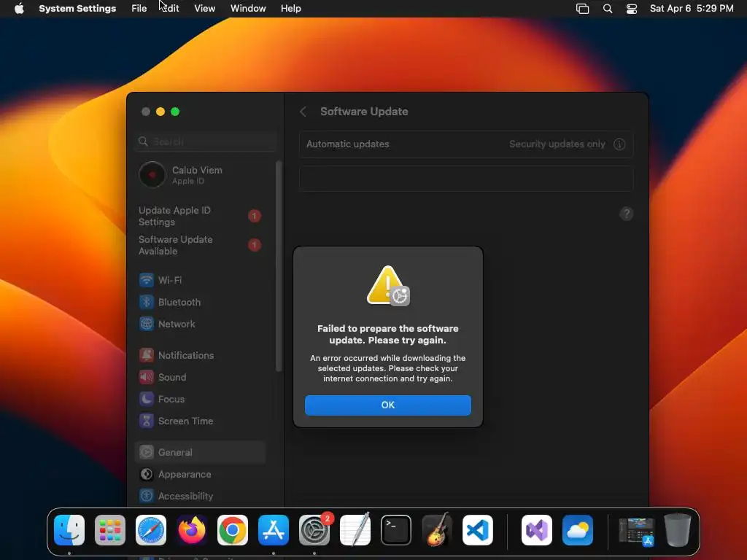
Task: Click the help question mark button
Action: click(627, 214)
